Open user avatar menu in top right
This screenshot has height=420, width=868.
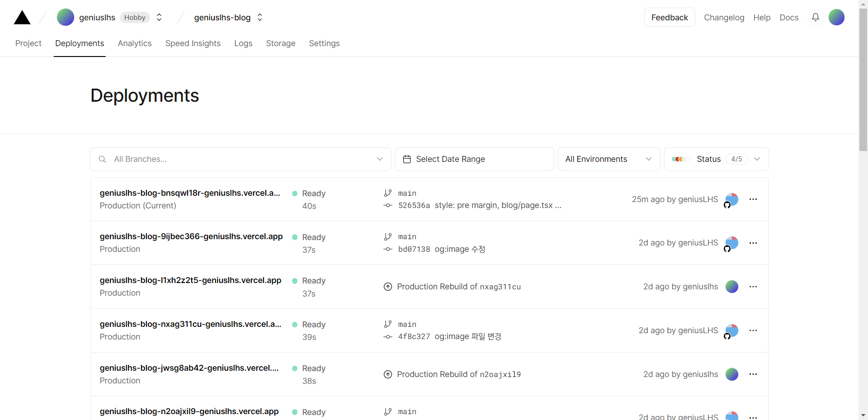(x=836, y=17)
